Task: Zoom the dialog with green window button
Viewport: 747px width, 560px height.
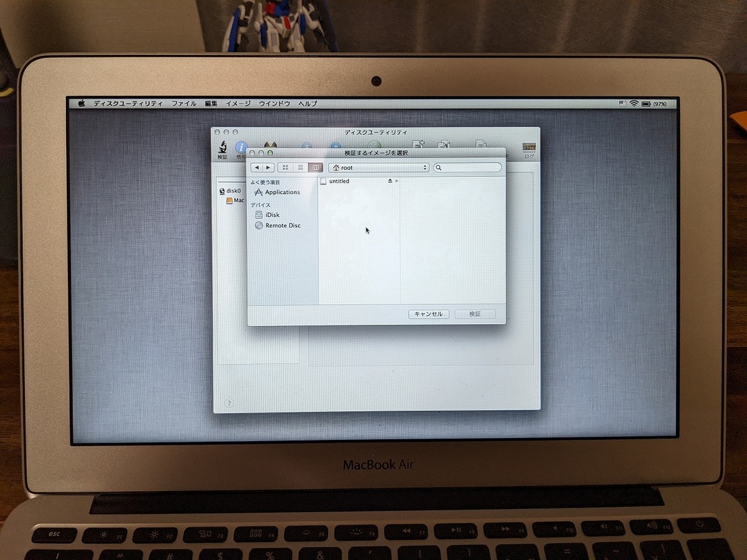Action: (x=270, y=153)
